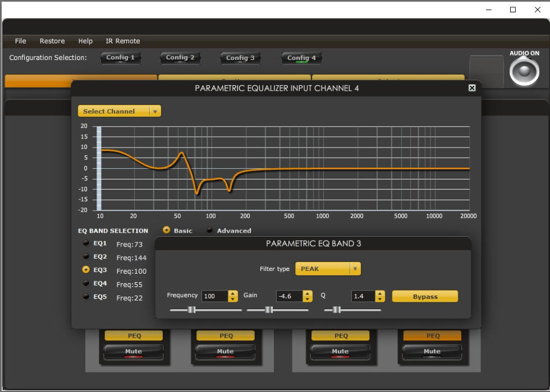The image size is (550, 392).
Task: Switch to Advanced mode
Action: click(209, 230)
